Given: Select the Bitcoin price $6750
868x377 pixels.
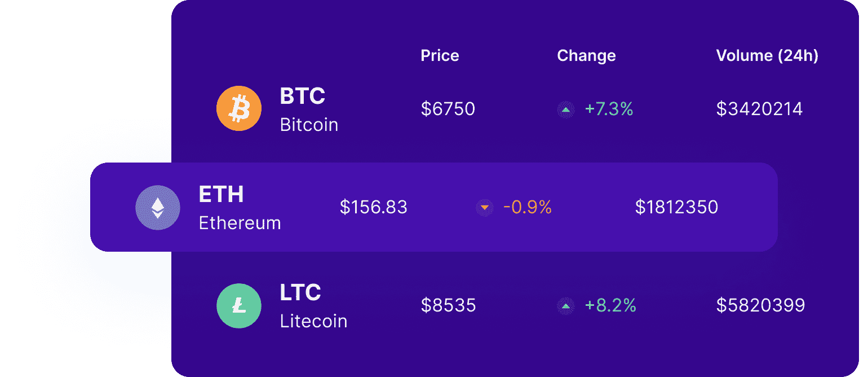Looking at the screenshot, I should point(448,109).
